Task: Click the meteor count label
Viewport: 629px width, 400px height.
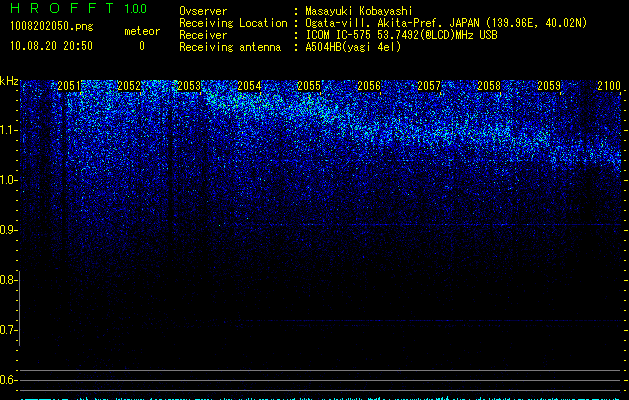Action: [142, 31]
